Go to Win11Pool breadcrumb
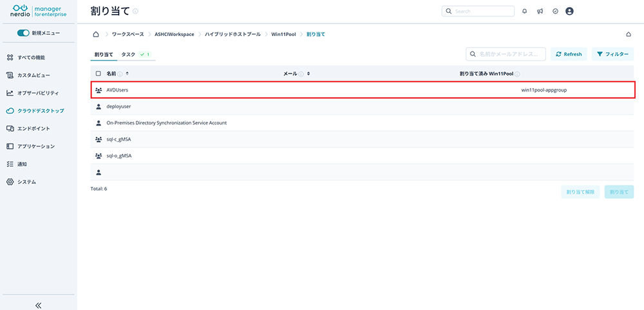644x310 pixels. [284, 34]
